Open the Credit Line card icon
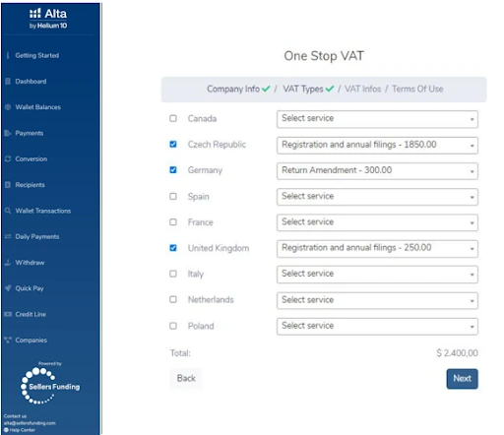Screen dimensions: 504x435 pyautogui.click(x=8, y=314)
